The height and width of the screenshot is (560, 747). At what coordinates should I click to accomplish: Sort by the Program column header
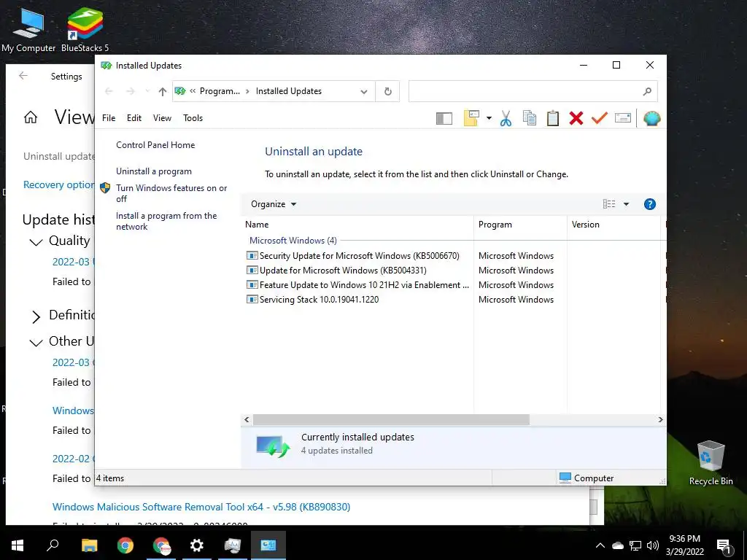click(x=520, y=225)
